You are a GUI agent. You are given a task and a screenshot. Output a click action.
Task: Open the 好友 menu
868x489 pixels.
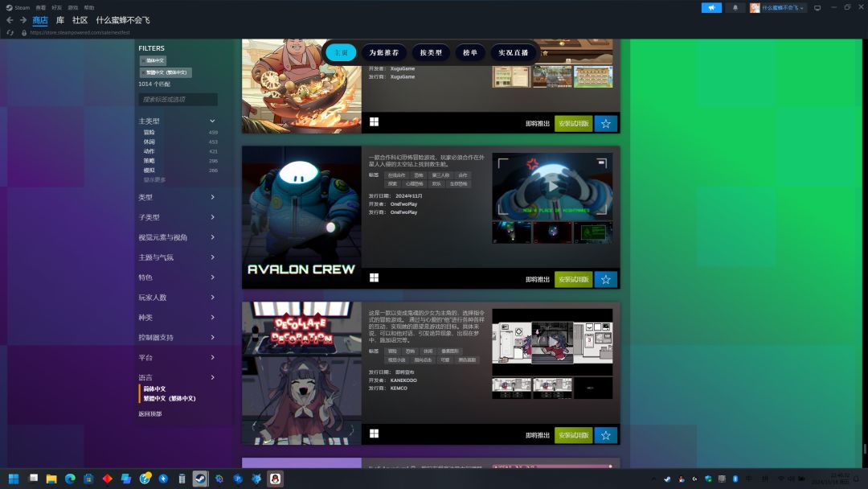click(56, 8)
